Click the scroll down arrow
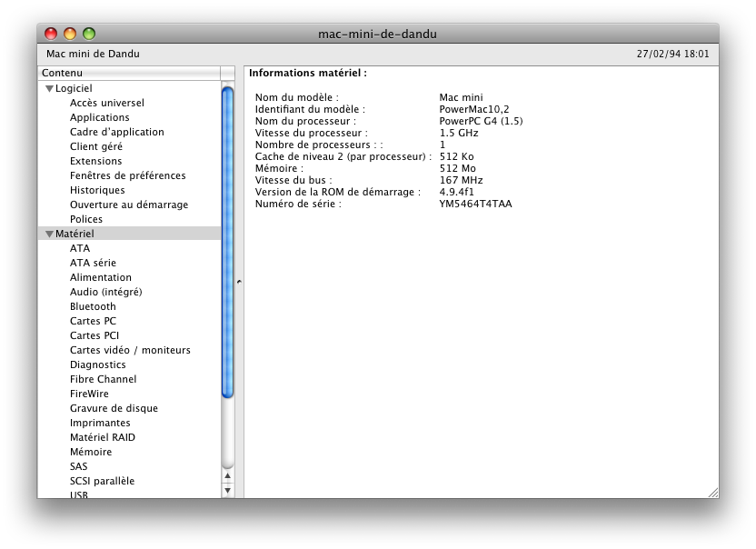Screen dimensions: 756x549 click(x=227, y=490)
